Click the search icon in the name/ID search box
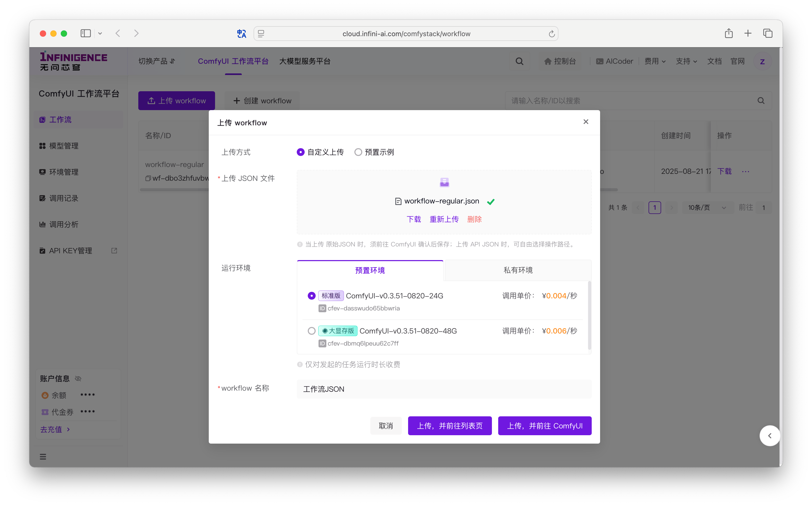The height and width of the screenshot is (506, 812). 761,101
